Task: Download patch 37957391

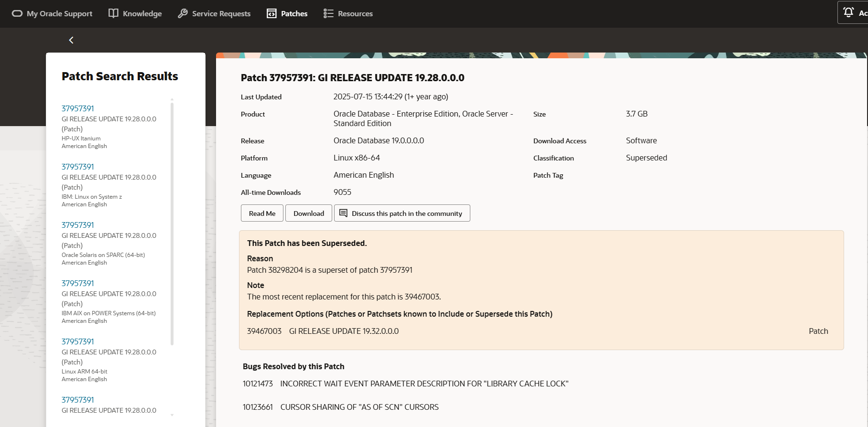Action: pos(309,213)
